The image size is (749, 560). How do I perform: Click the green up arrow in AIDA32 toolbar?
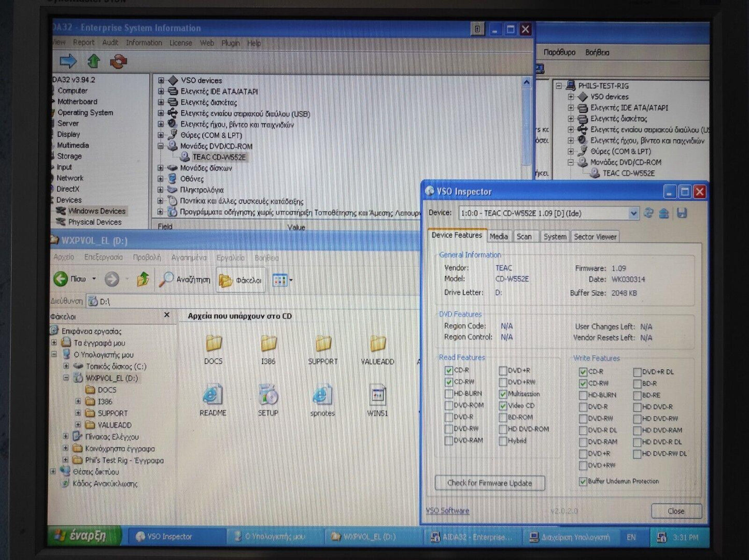[x=94, y=62]
